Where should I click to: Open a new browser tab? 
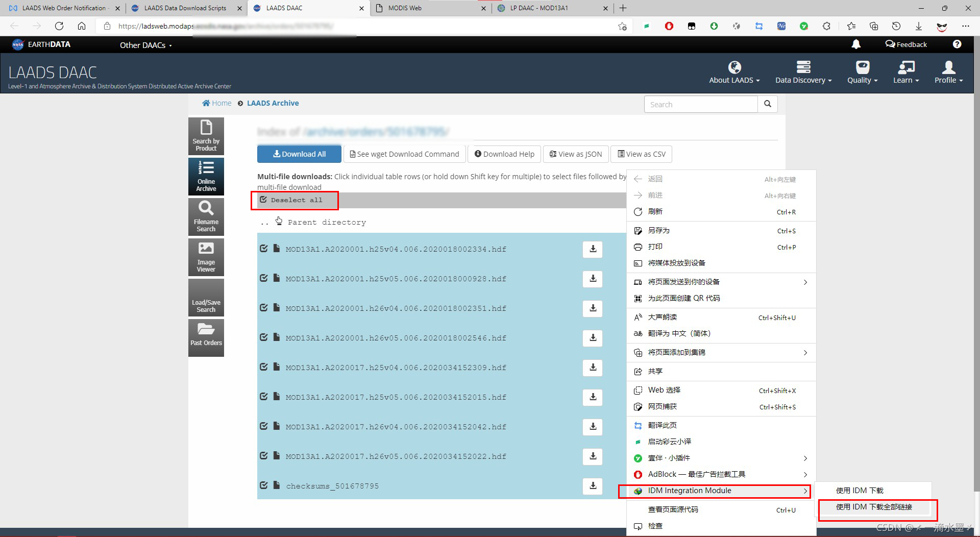(623, 8)
